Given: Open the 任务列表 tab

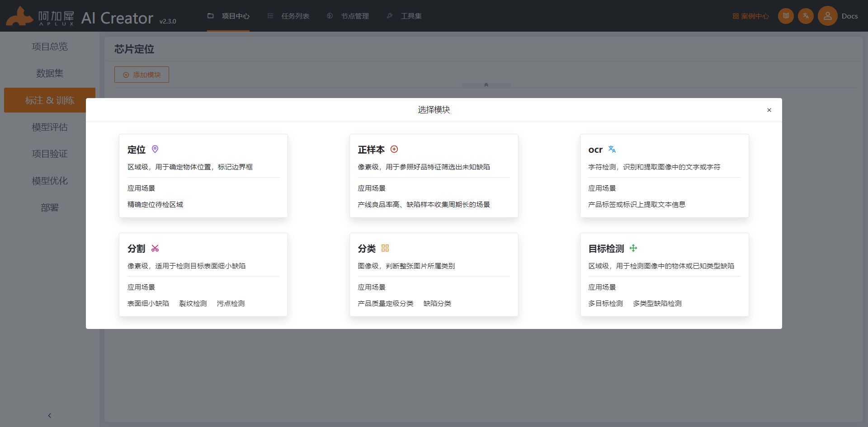Looking at the screenshot, I should click(x=288, y=16).
